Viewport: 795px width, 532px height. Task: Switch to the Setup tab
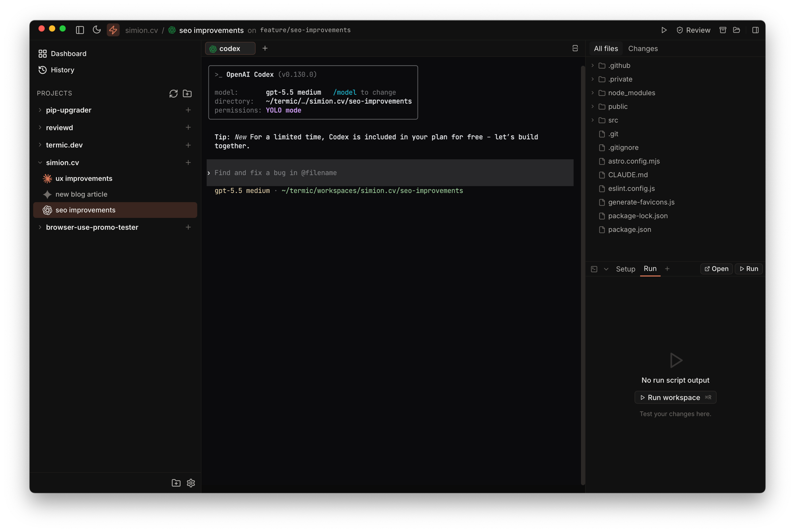point(625,269)
